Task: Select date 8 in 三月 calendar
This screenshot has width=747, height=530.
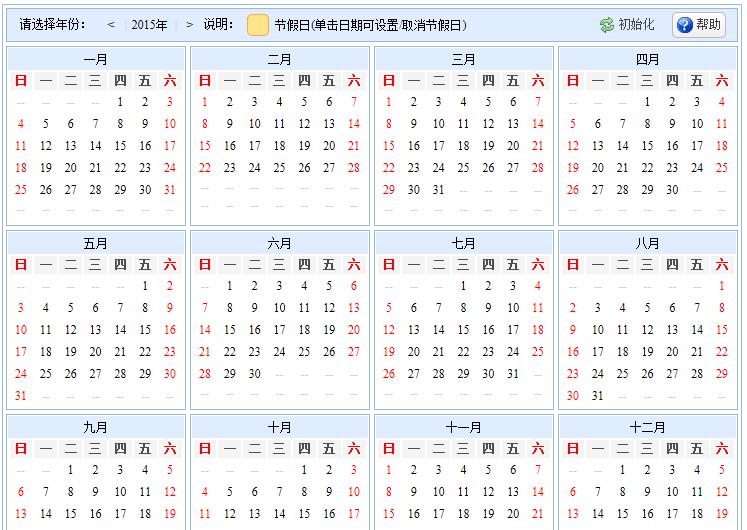Action: tap(389, 124)
